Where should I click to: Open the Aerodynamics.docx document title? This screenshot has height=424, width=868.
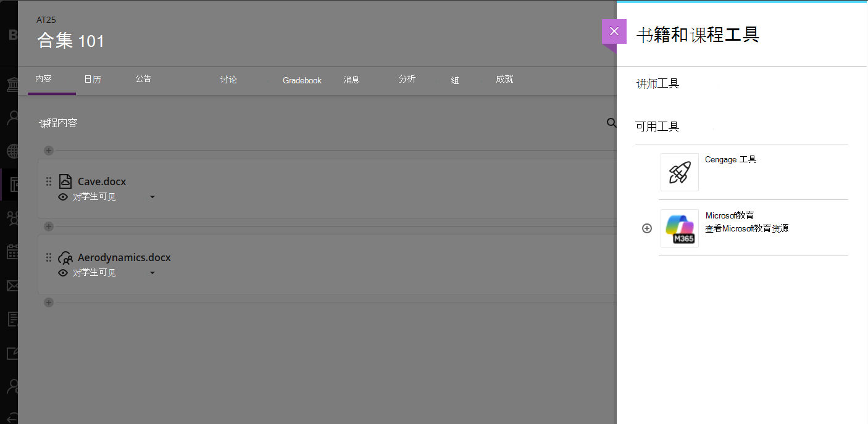[x=124, y=257]
